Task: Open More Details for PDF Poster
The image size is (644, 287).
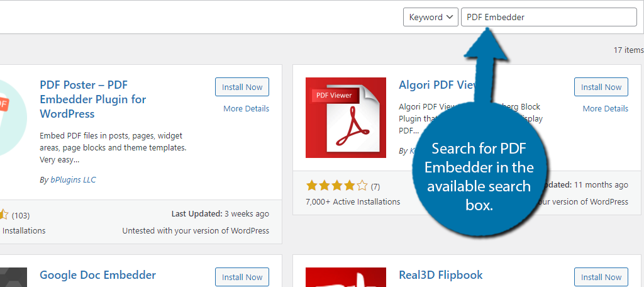Action: (246, 108)
